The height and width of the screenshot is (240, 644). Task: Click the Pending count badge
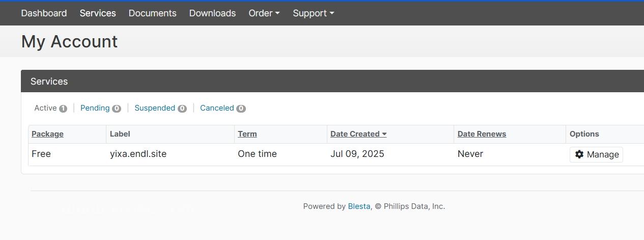[117, 109]
